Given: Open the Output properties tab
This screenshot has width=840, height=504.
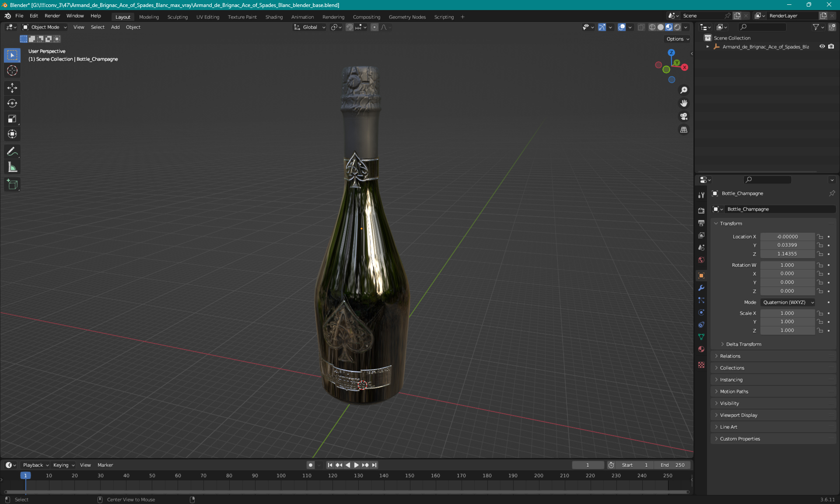Looking at the screenshot, I should tap(701, 223).
